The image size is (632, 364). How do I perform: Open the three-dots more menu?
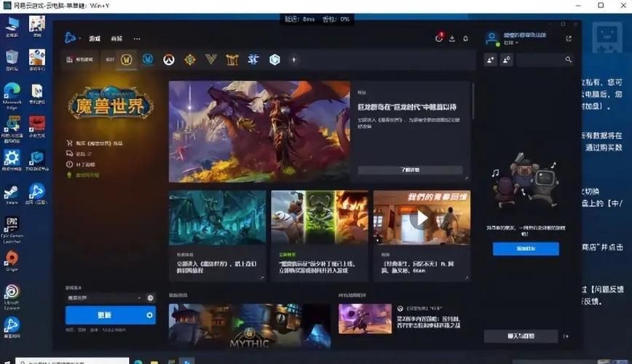click(137, 39)
